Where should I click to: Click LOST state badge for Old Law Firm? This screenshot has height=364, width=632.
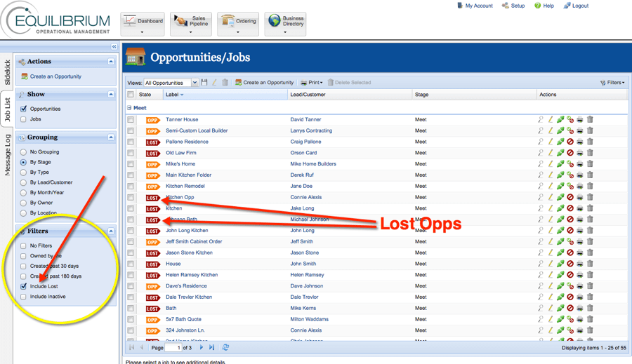(x=153, y=154)
